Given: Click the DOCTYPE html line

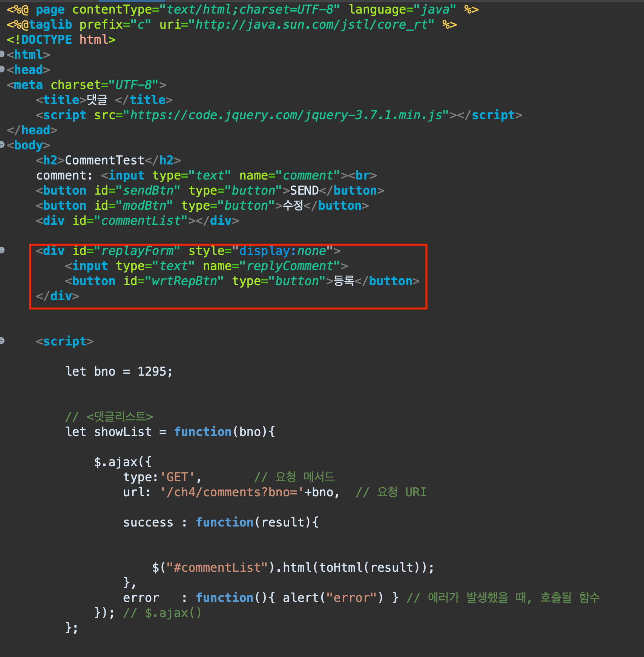Looking at the screenshot, I should [x=61, y=40].
